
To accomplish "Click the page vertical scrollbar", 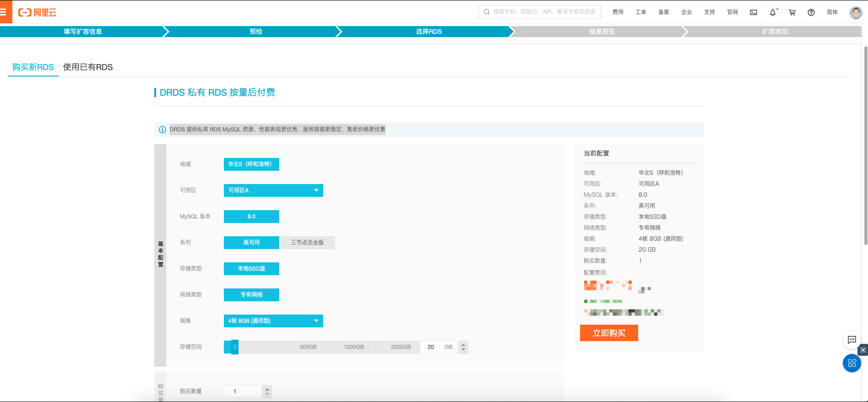I will point(865,146).
